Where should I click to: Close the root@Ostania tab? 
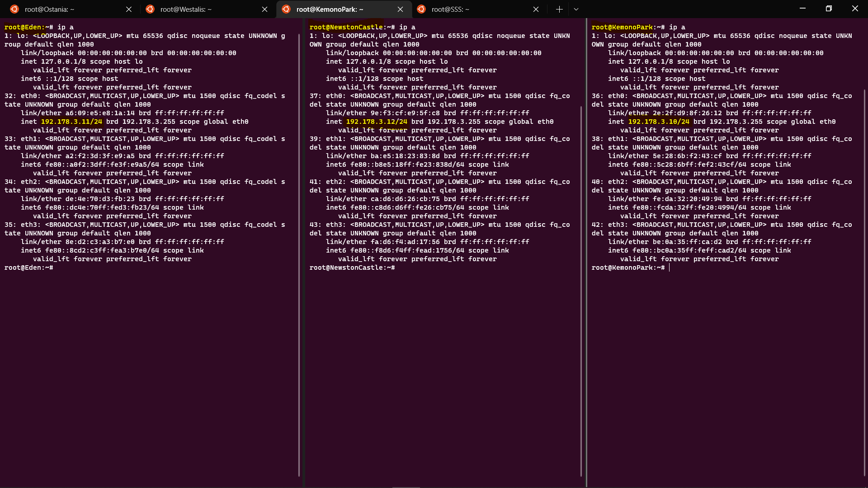pos(129,9)
